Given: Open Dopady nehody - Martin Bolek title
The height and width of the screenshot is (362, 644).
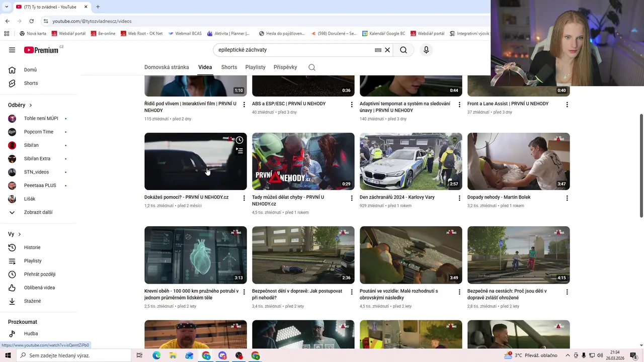Looking at the screenshot, I should click(499, 197).
